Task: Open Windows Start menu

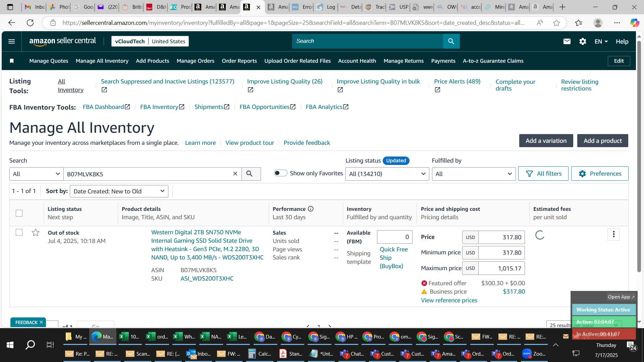Action: [10, 345]
